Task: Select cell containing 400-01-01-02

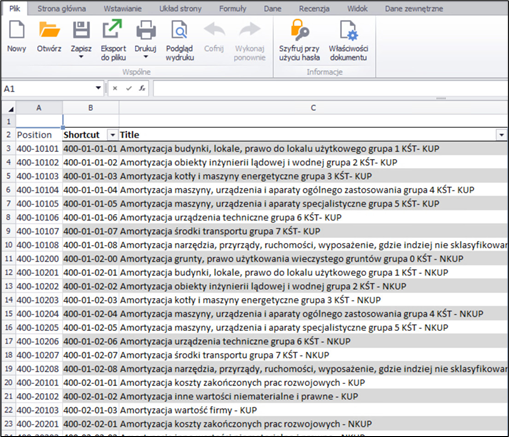Action: 90,163
